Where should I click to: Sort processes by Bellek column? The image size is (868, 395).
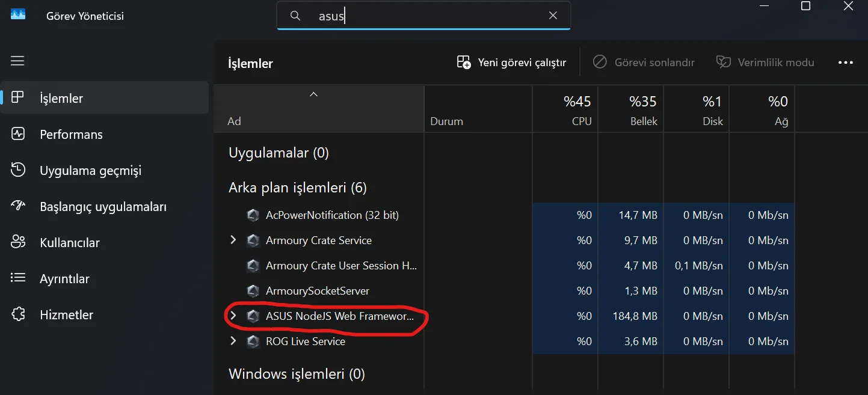point(631,110)
